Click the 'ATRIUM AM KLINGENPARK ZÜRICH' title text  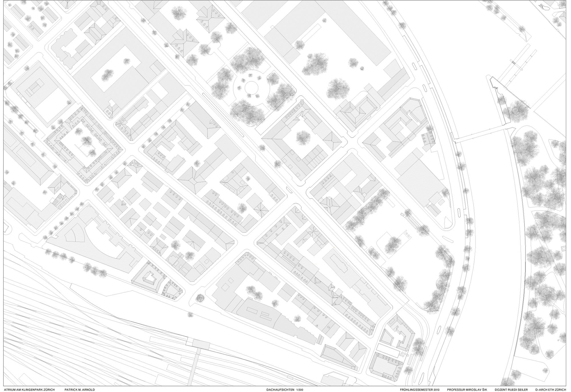click(x=29, y=389)
